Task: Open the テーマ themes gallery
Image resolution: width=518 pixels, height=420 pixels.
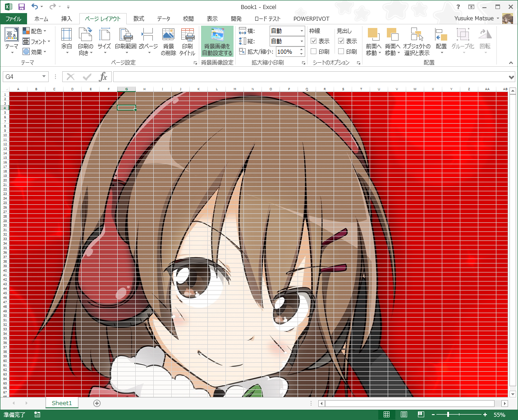Action: click(12, 41)
